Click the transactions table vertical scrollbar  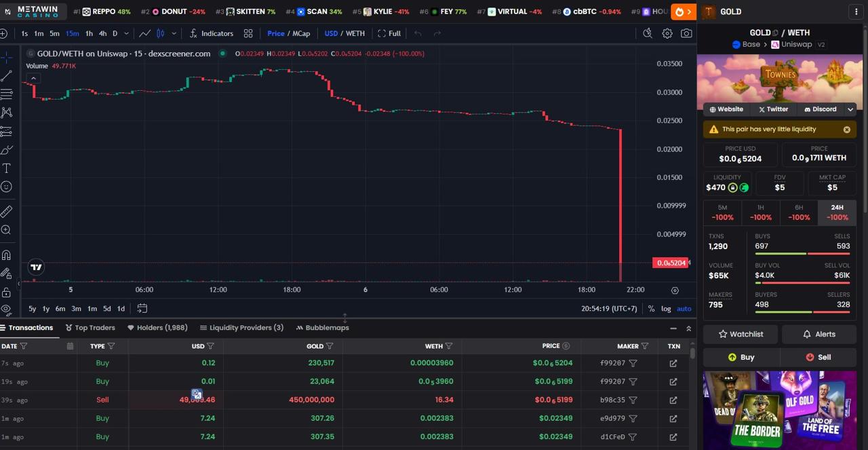692,354
